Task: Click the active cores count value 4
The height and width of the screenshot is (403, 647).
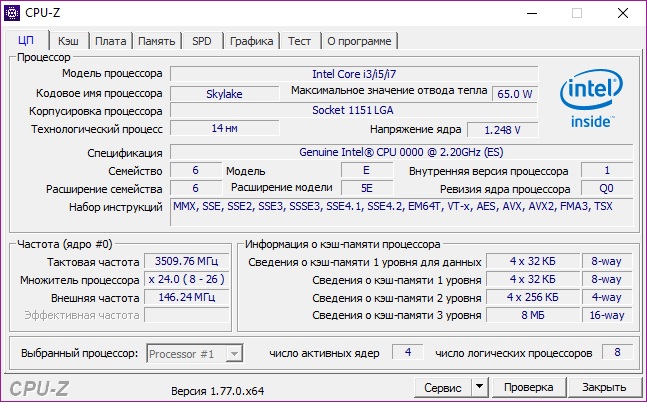Action: point(408,352)
